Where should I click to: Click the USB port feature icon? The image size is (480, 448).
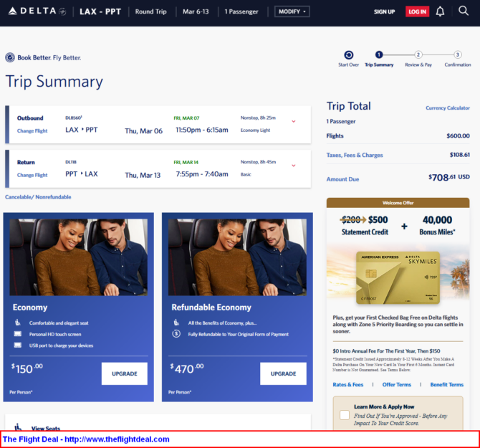pos(18,345)
